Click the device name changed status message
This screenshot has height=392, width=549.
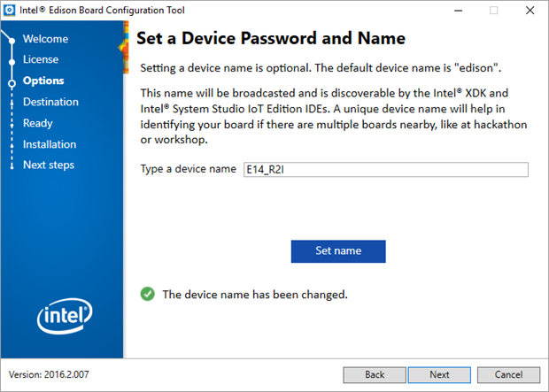(255, 294)
